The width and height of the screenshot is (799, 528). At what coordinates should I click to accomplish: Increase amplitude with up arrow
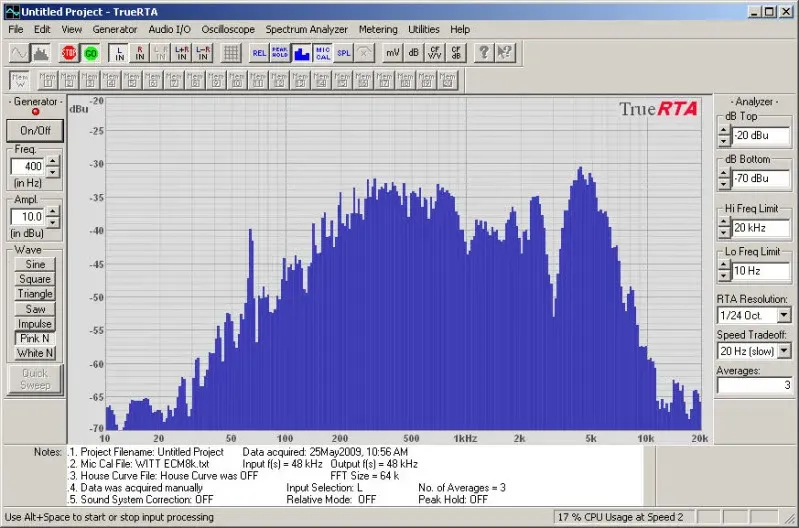tap(52, 211)
